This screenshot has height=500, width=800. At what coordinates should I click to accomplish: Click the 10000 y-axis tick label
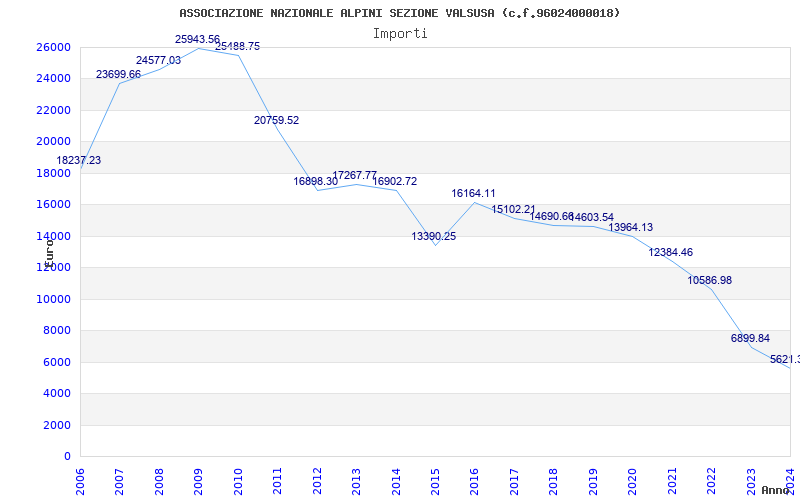(x=53, y=299)
